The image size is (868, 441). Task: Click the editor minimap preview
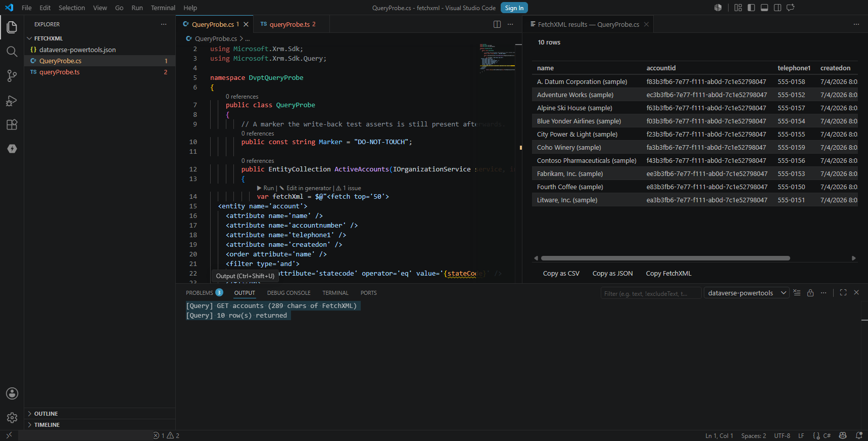(x=497, y=58)
